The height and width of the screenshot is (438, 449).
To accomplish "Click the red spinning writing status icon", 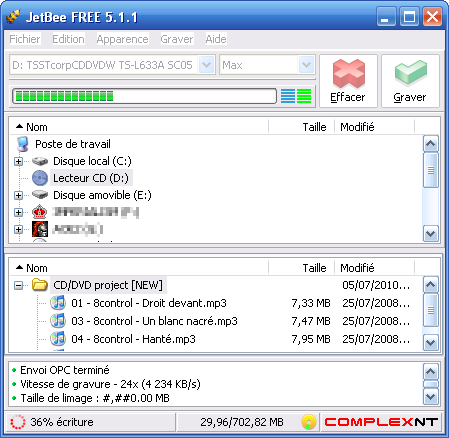I will click(18, 422).
